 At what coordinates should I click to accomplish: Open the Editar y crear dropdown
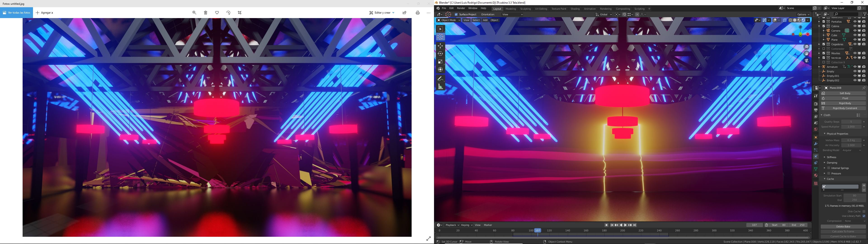382,12
